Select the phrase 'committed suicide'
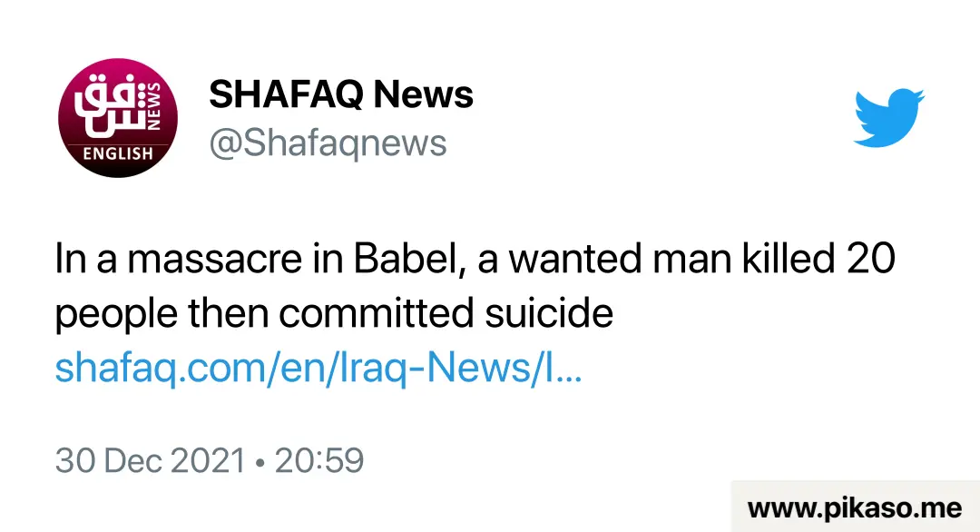 coord(446,312)
